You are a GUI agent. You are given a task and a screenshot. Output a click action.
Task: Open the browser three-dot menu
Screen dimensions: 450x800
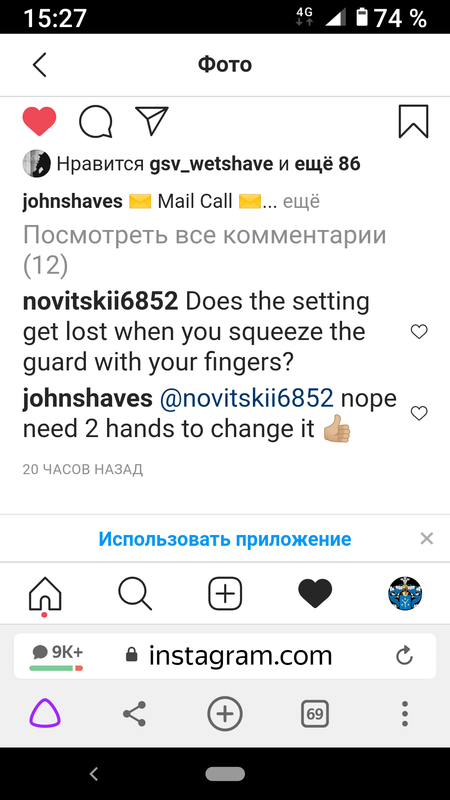click(405, 713)
